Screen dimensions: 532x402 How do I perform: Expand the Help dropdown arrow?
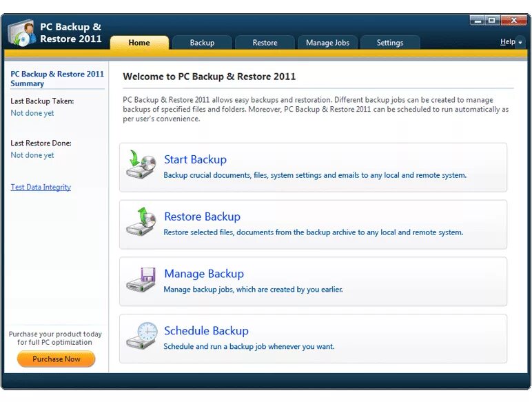(x=520, y=43)
